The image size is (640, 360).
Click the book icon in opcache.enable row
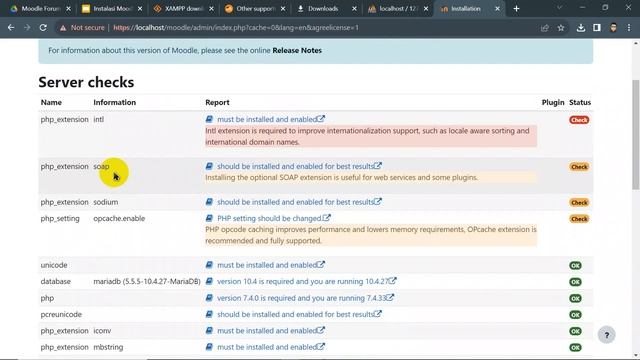pyautogui.click(x=209, y=218)
